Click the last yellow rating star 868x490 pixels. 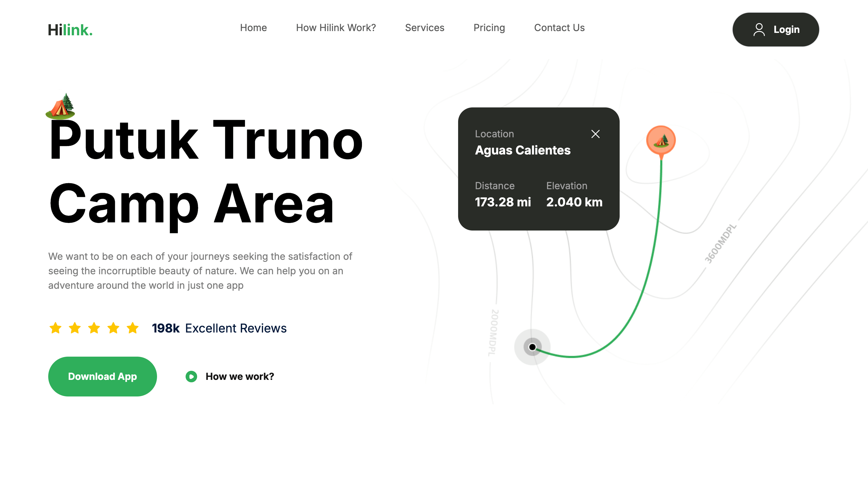pos(132,328)
